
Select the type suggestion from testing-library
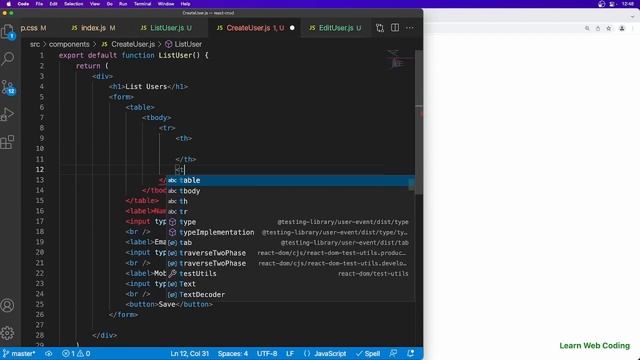(290, 222)
